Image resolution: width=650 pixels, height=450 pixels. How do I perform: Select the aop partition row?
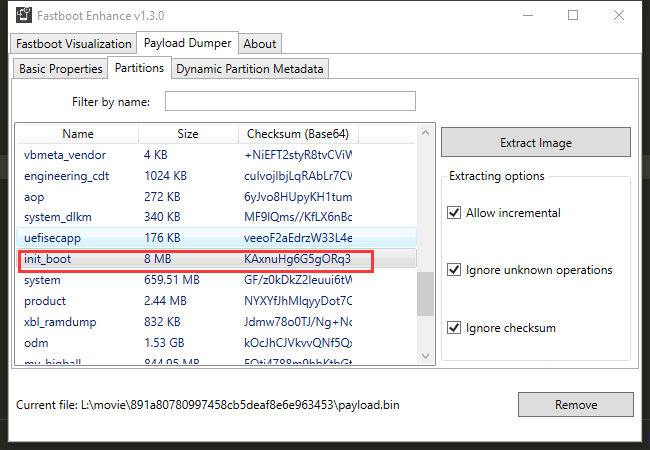click(216, 196)
